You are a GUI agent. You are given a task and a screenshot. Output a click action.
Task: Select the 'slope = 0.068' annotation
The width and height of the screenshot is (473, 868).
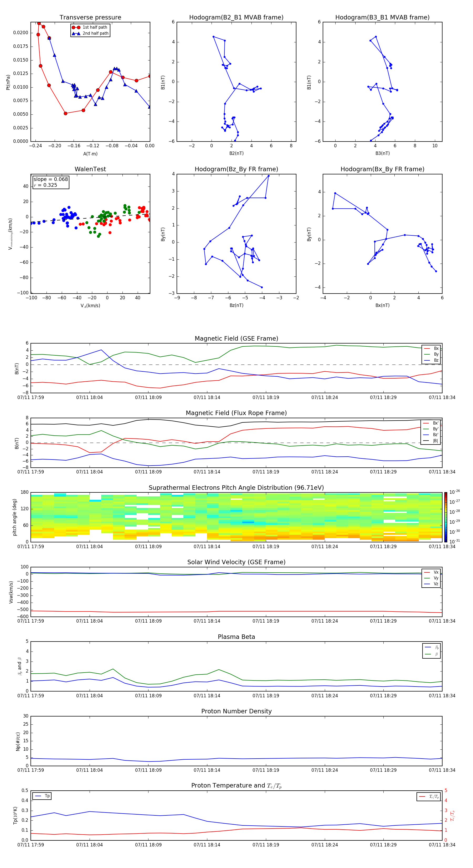click(x=51, y=179)
